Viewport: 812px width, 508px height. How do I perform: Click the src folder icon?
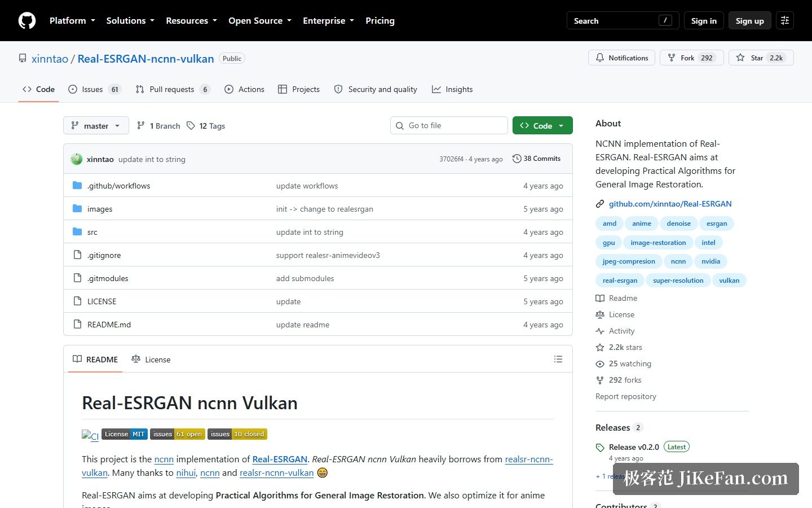77,232
